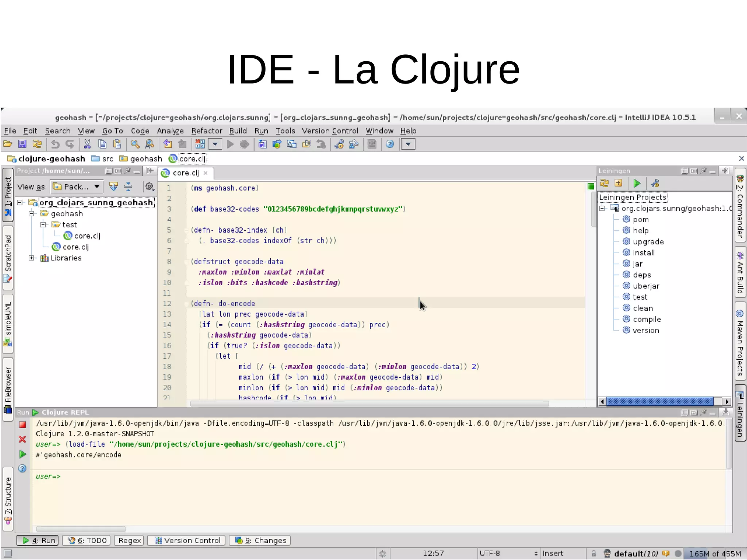Collapse the org.clojars.sunng/geohash Leiningen node
Image resolution: width=747 pixels, height=560 pixels.
pos(602,208)
